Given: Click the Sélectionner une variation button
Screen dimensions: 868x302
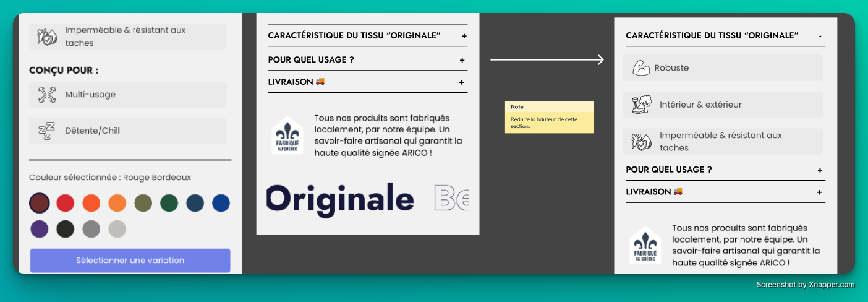Looking at the screenshot, I should pos(130,261).
